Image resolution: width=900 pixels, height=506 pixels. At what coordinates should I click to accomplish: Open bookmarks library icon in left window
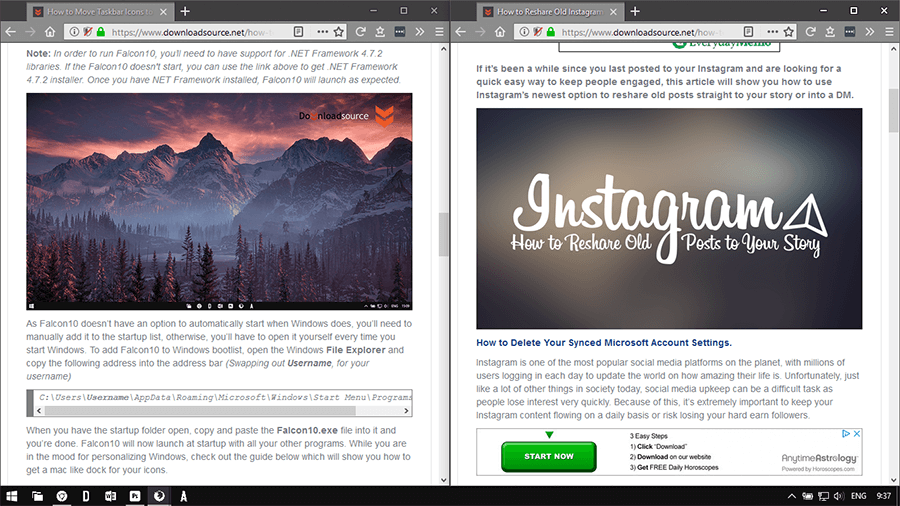[380, 32]
